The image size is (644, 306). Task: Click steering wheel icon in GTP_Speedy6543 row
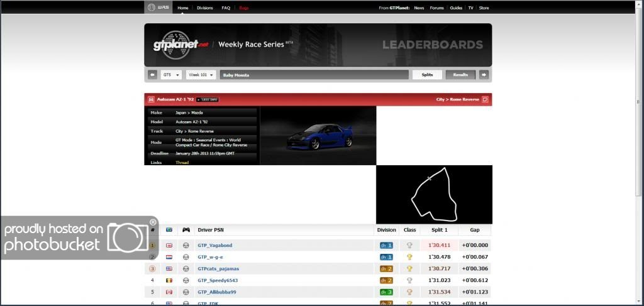click(186, 280)
